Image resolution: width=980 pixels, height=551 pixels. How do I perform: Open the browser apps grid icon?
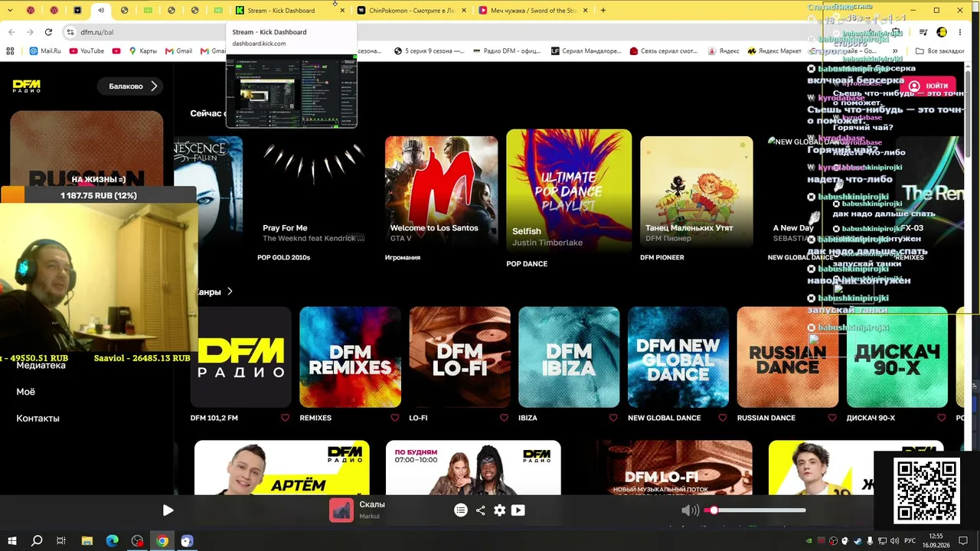[10, 51]
